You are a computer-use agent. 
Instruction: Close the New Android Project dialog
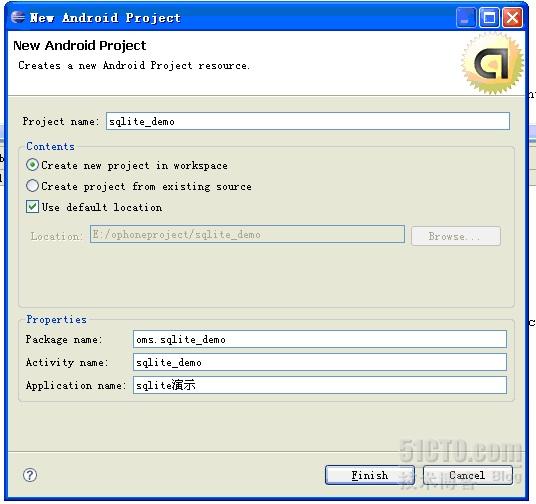point(512,17)
